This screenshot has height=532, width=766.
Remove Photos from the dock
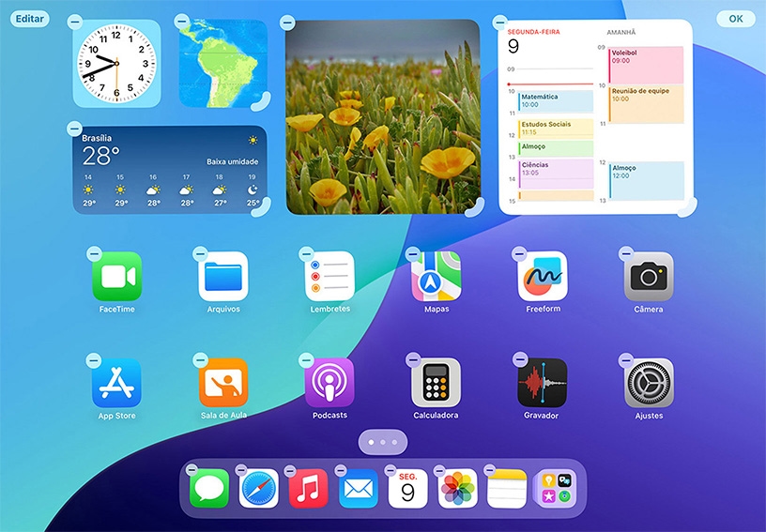coord(439,470)
